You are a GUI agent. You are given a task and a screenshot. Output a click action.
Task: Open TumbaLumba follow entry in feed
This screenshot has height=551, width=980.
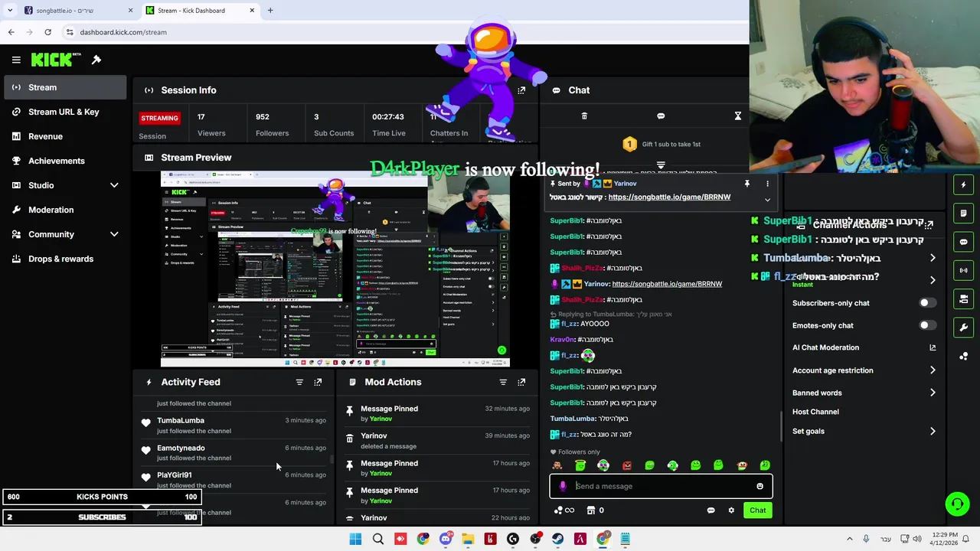[234, 425]
